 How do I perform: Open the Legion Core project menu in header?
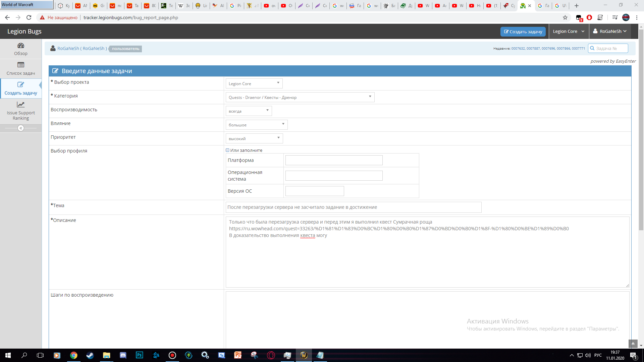569,31
